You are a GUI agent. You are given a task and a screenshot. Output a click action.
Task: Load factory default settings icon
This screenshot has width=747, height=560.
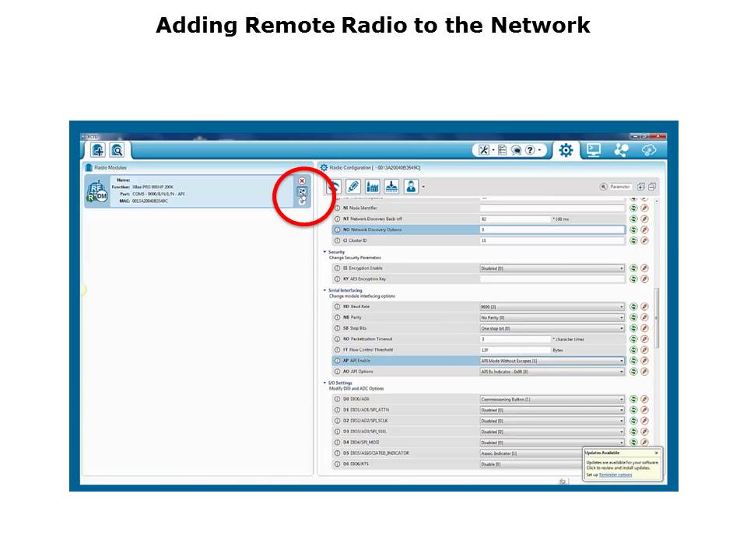coord(372,187)
